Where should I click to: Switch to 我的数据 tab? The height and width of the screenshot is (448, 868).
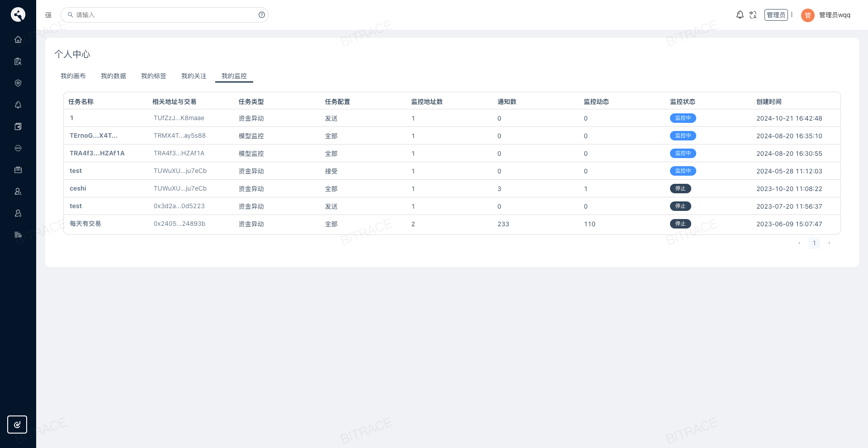click(113, 76)
